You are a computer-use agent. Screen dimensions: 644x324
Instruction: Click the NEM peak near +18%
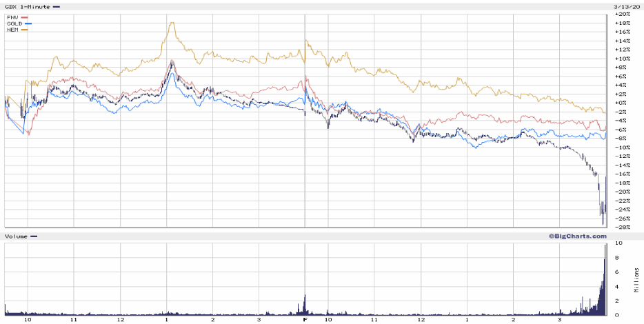(171, 23)
